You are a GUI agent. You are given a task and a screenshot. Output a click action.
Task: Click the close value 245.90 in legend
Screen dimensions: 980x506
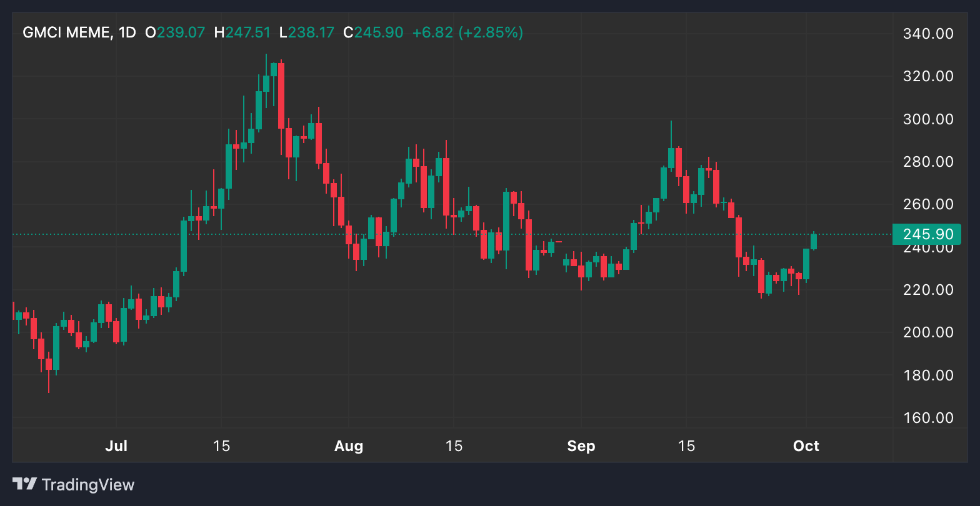378,32
